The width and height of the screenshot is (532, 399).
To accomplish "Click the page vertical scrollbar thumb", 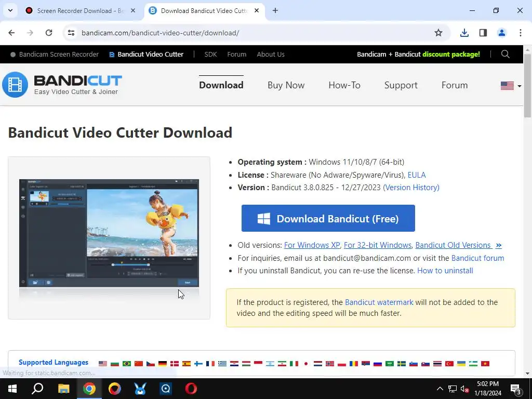I will pyautogui.click(x=527, y=86).
